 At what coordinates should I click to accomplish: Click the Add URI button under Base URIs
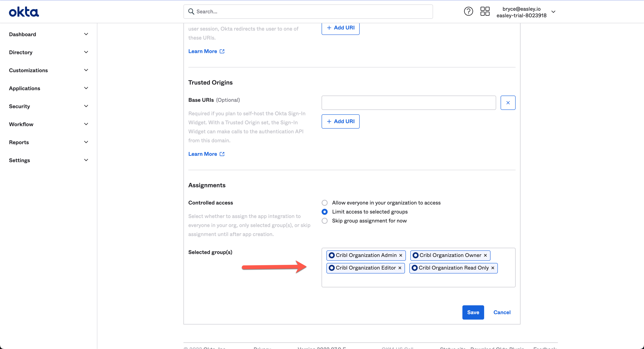click(x=340, y=121)
